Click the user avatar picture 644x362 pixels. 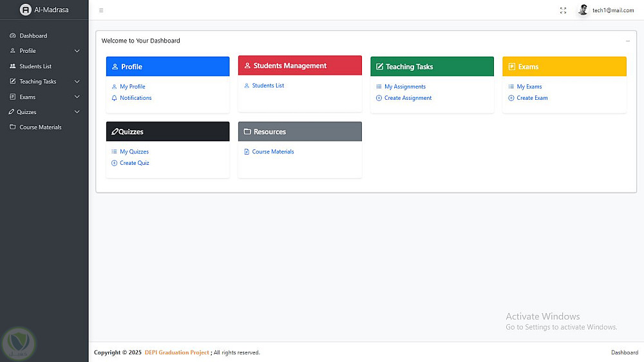pyautogui.click(x=583, y=10)
